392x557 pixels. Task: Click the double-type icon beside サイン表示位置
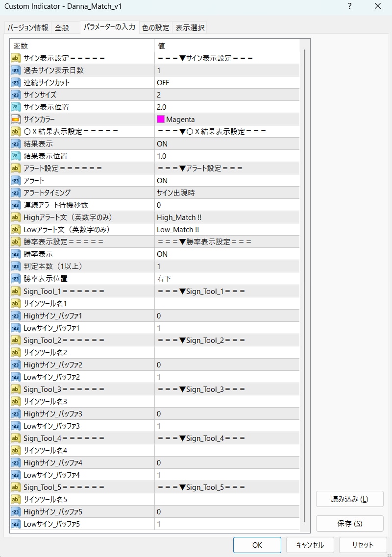[x=15, y=107]
